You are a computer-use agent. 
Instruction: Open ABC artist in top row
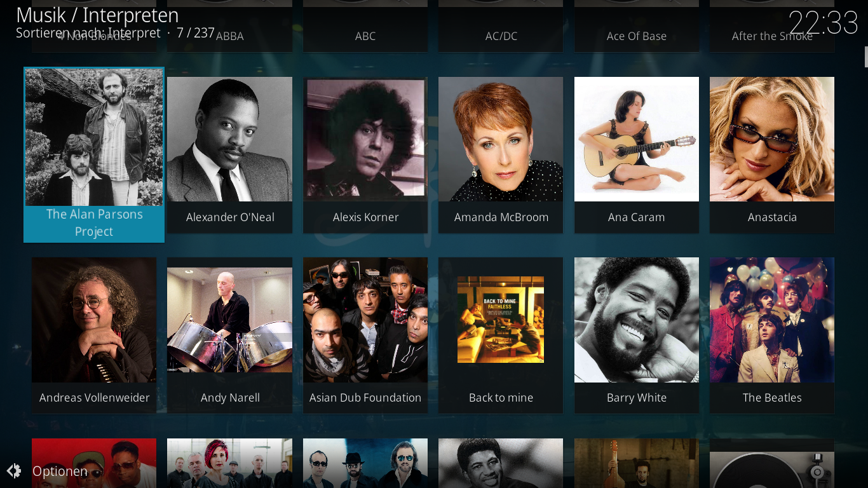[365, 36]
